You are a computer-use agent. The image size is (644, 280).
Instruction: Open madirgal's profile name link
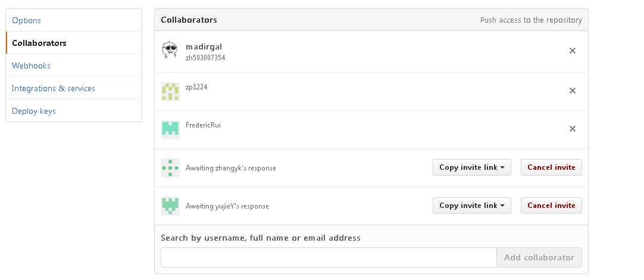(x=204, y=47)
